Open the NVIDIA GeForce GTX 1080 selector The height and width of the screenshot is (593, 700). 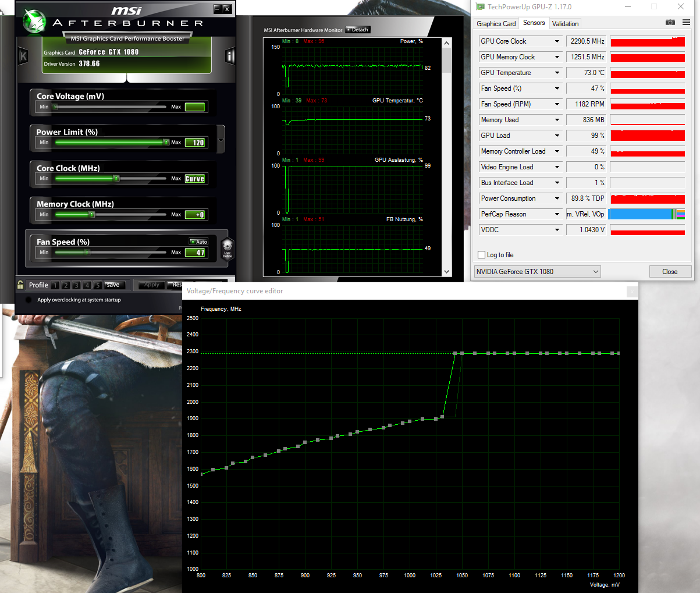537,272
